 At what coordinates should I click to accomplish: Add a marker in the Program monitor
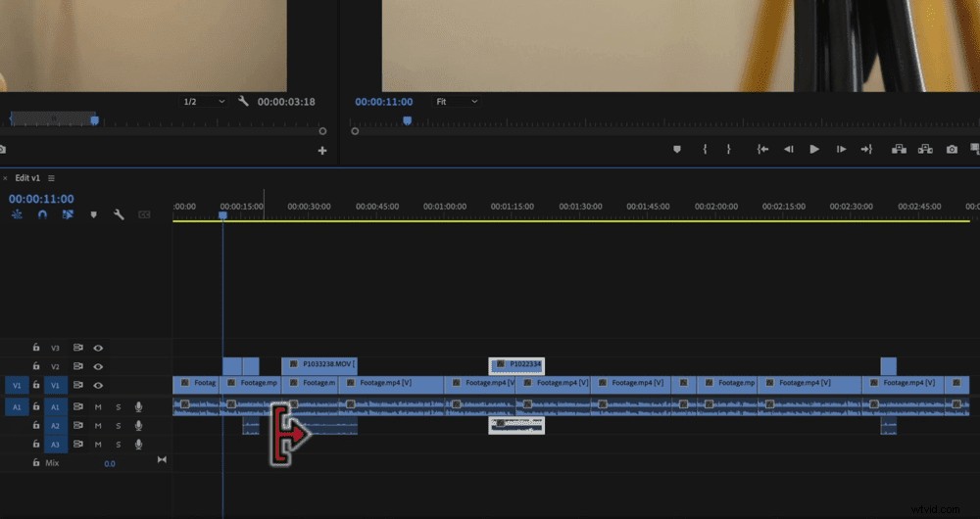point(677,149)
